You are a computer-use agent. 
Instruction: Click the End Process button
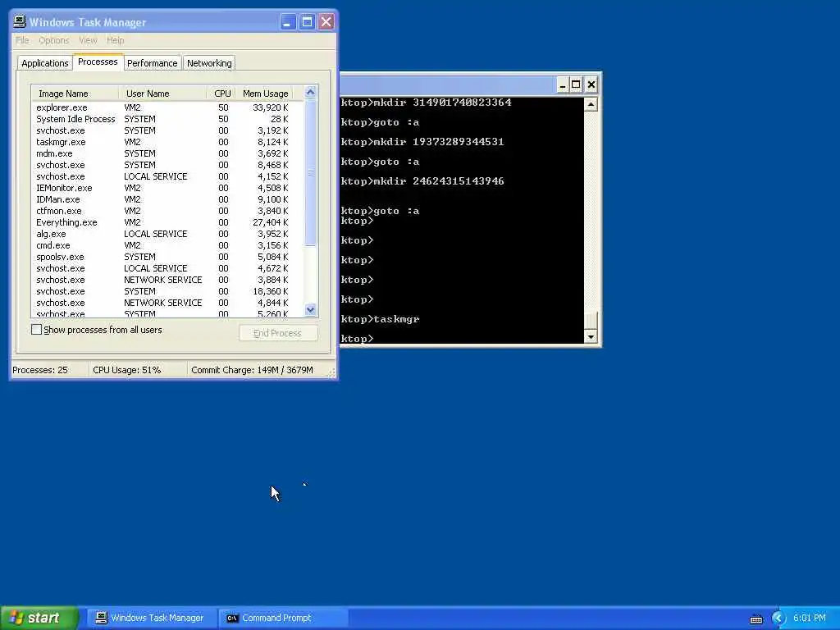277,333
